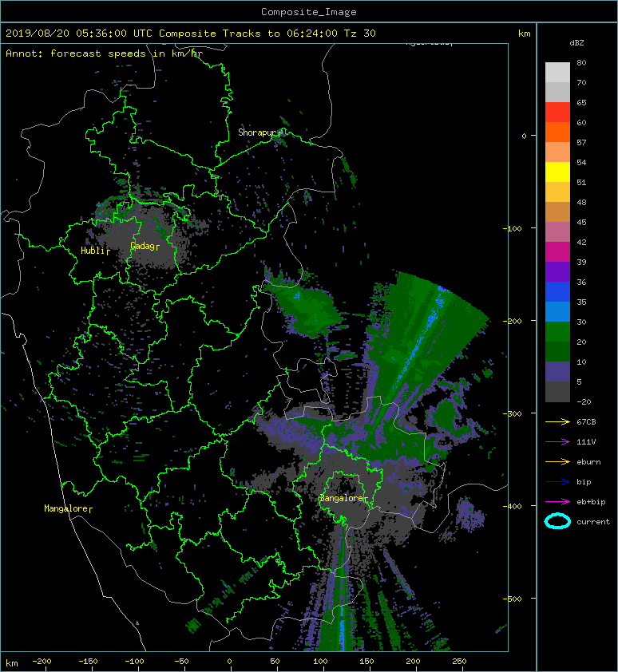Click the Mangalore city label
The height and width of the screenshot is (672, 618).
[x=66, y=508]
